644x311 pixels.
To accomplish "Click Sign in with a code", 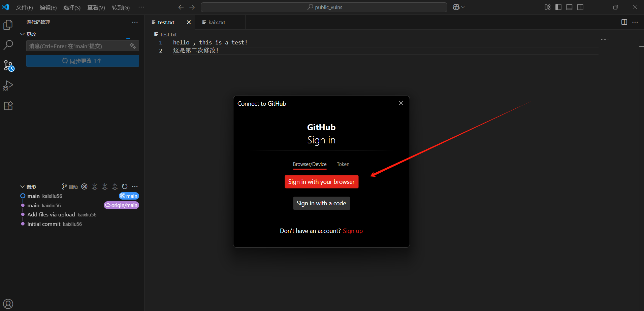I will coord(321,203).
